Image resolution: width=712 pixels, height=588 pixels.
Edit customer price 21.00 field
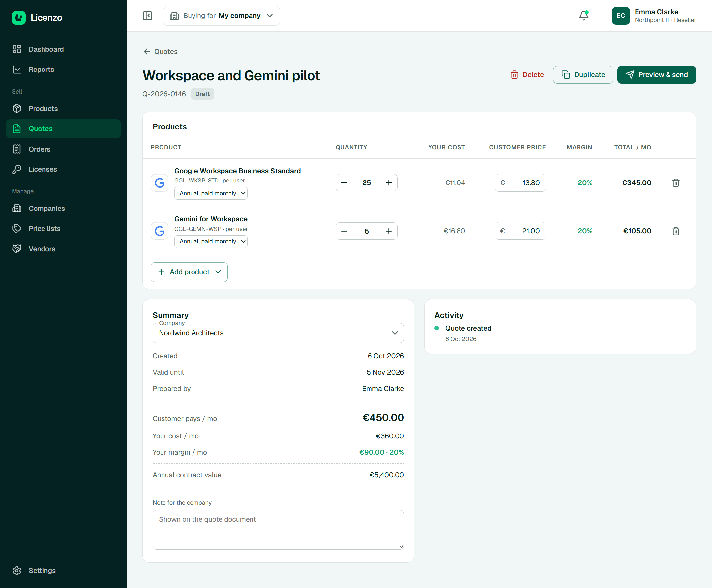point(520,231)
